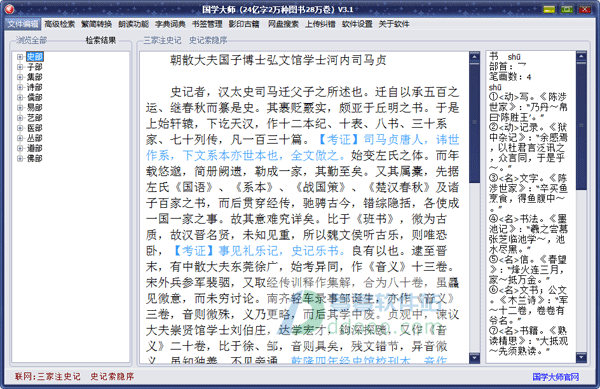The image size is (600, 389).
Task: Open the 上传纠错 menu
Action: point(320,24)
